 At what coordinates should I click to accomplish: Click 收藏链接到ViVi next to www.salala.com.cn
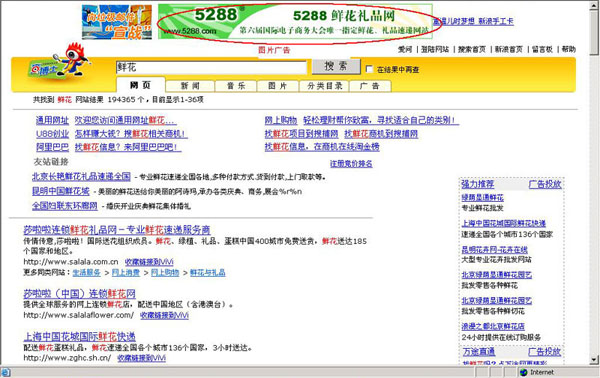pos(149,262)
